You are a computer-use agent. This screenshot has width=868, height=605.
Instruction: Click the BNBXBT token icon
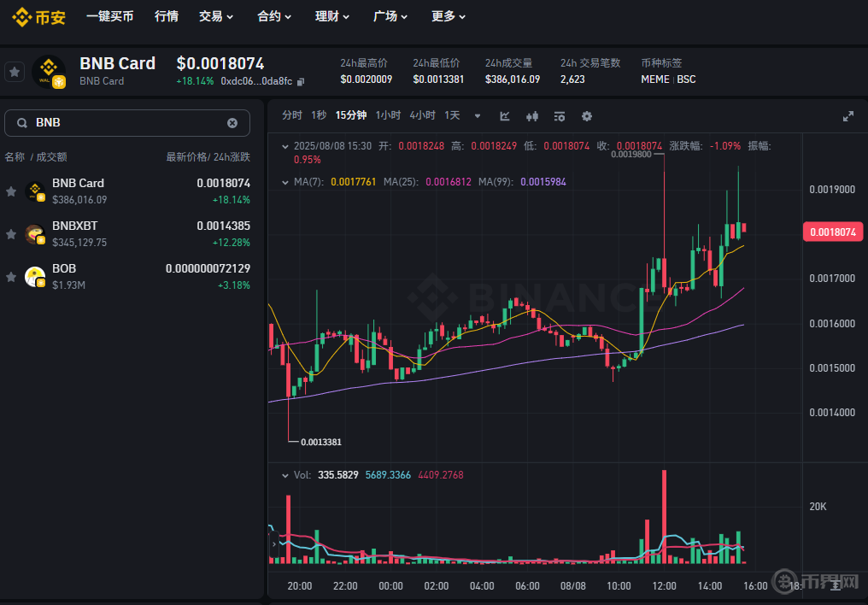tap(35, 234)
